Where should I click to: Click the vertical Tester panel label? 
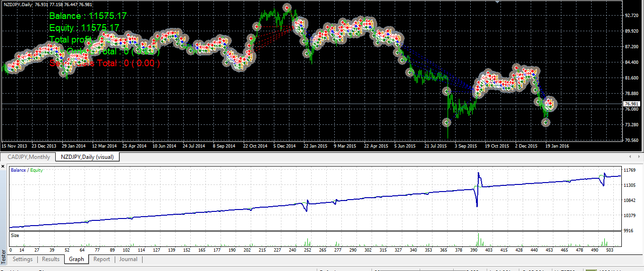click(4, 256)
